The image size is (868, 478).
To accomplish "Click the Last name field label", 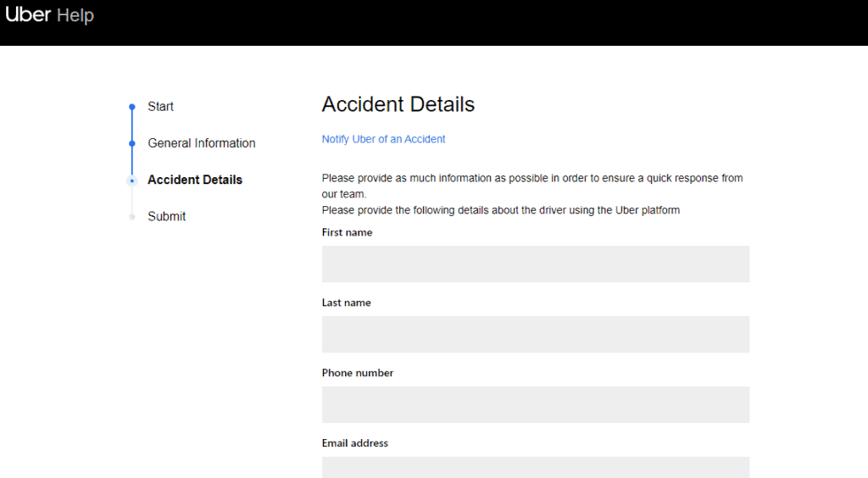I will 346,303.
